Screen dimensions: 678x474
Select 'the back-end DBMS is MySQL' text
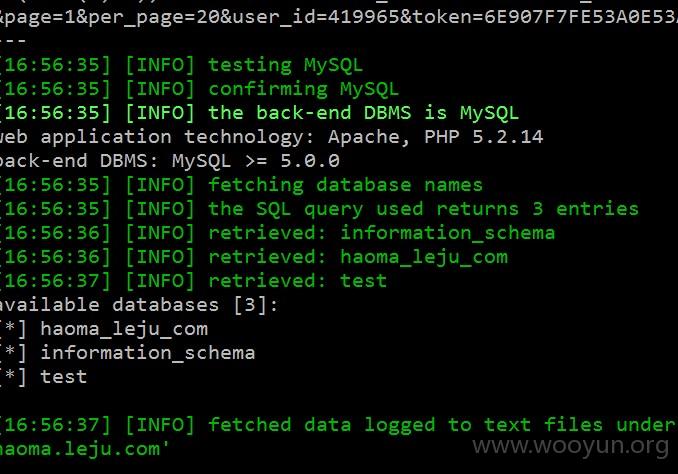click(x=363, y=113)
